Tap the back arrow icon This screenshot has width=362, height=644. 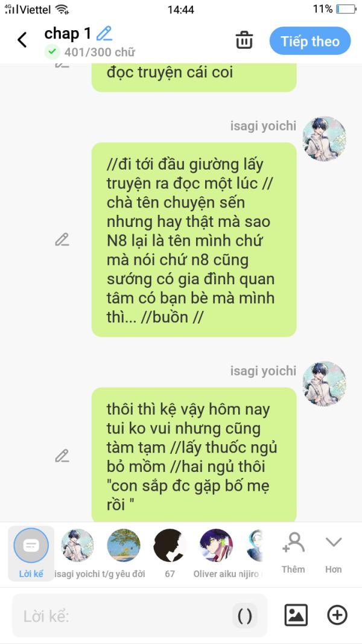tap(22, 40)
